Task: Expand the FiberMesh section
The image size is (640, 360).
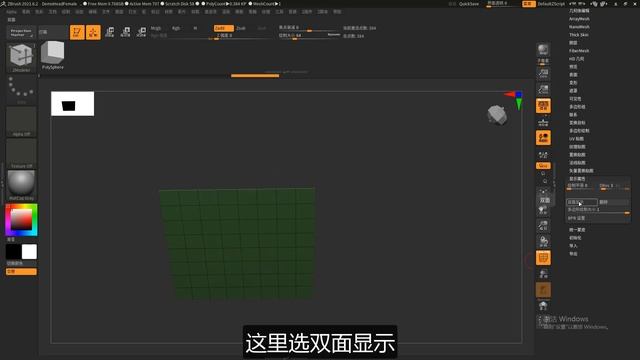Action: click(x=579, y=51)
